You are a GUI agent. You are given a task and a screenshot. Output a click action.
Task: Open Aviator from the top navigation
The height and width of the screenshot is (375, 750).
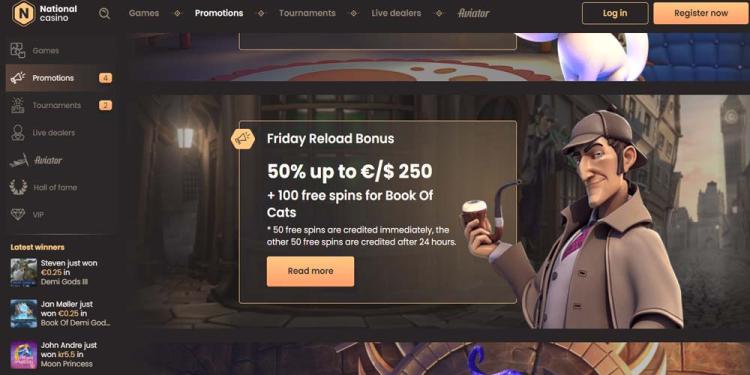coord(474,13)
